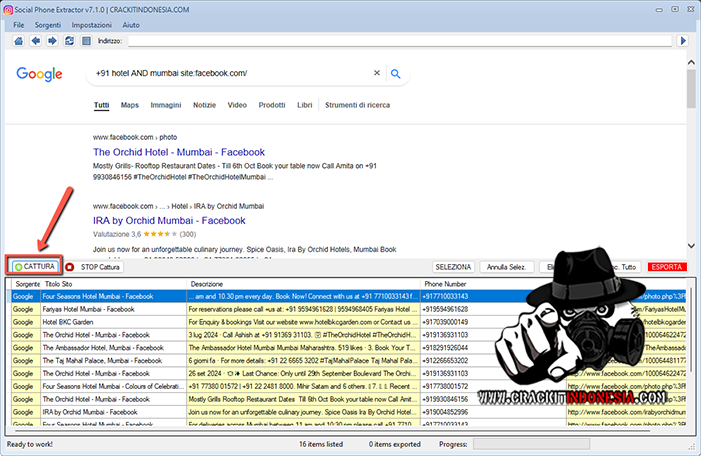Clear Google search text with the X
The height and width of the screenshot is (456, 701).
(x=377, y=73)
